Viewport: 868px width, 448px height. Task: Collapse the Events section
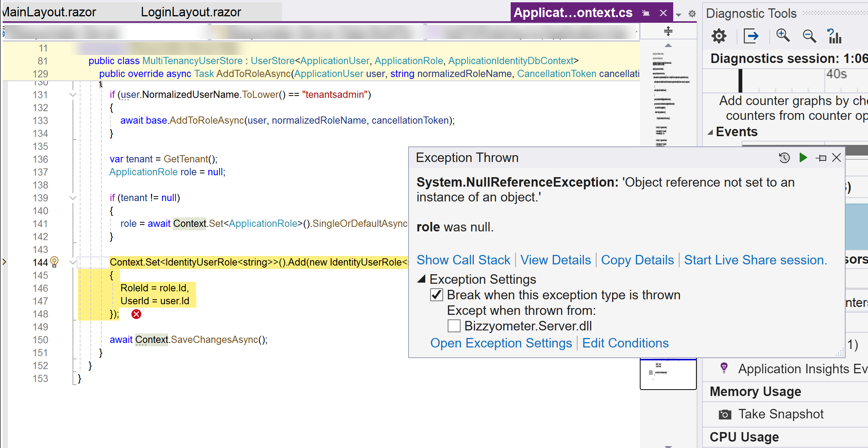[x=710, y=132]
